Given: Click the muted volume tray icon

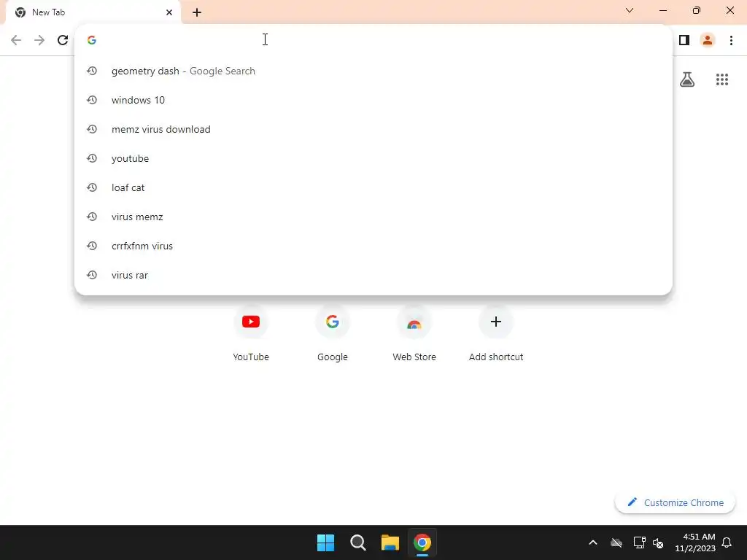Looking at the screenshot, I should [x=659, y=542].
